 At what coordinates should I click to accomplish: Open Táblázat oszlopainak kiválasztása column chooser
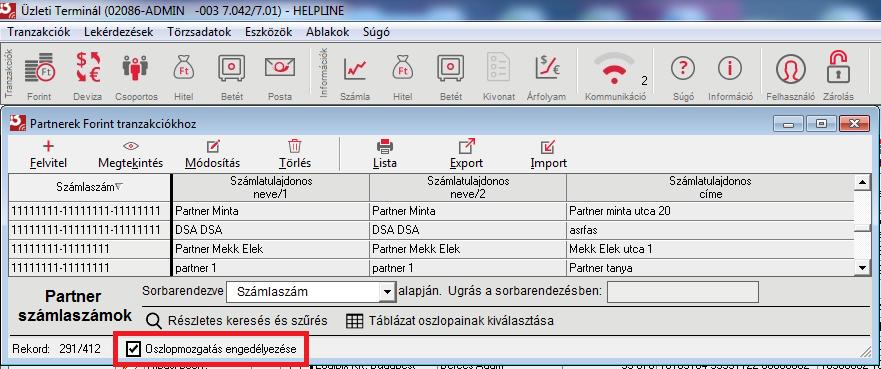point(450,321)
